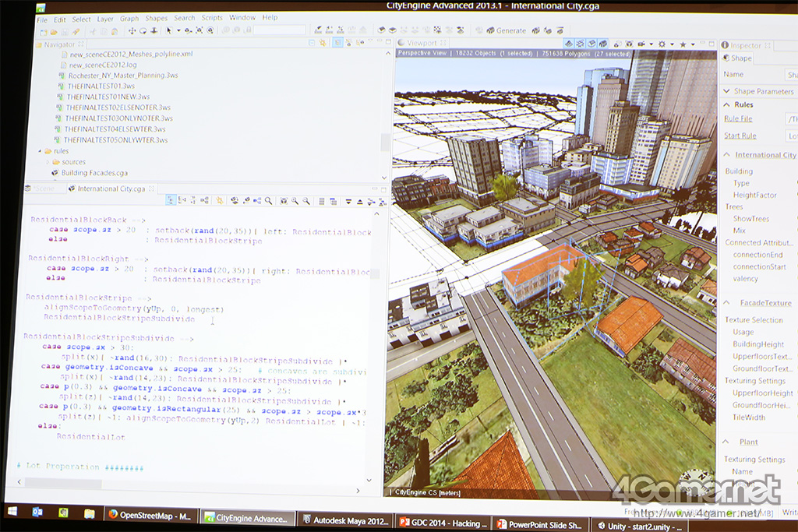The image size is (798, 532).
Task: Click the move/pan navigation tool icon
Action: click(x=132, y=30)
